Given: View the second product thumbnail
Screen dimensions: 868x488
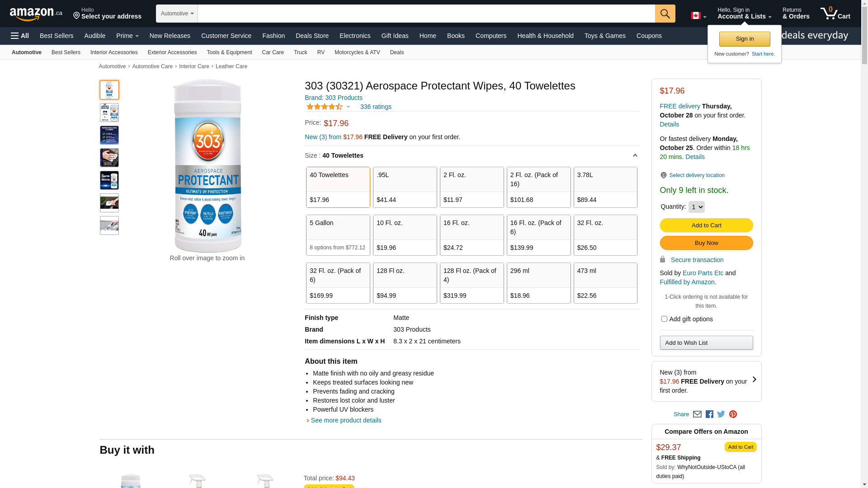Looking at the screenshot, I should (x=109, y=113).
